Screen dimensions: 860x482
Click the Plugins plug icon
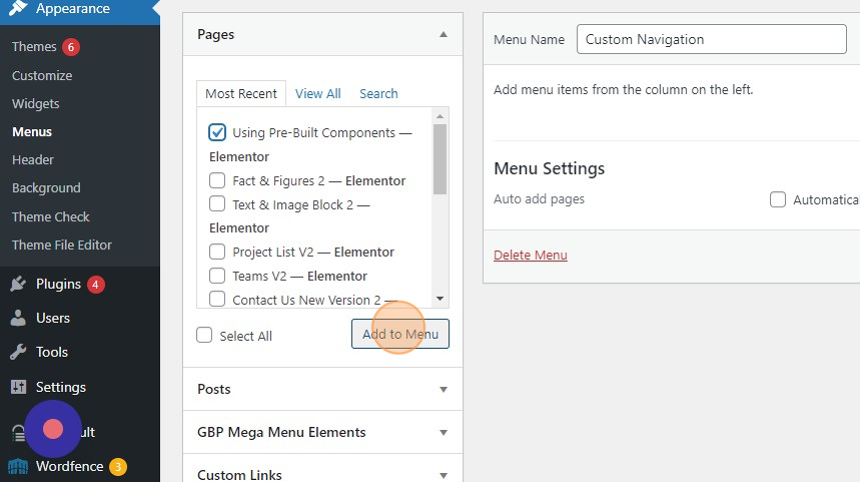pos(18,284)
